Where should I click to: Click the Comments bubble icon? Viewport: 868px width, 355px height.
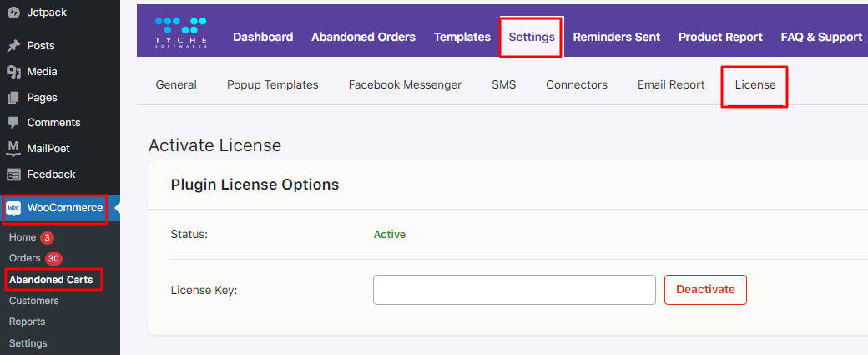click(13, 123)
